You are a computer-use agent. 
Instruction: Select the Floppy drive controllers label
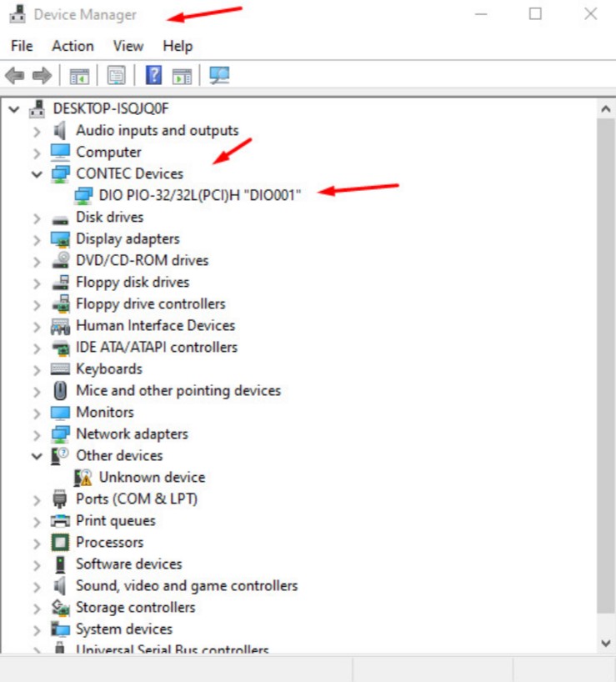tap(151, 303)
